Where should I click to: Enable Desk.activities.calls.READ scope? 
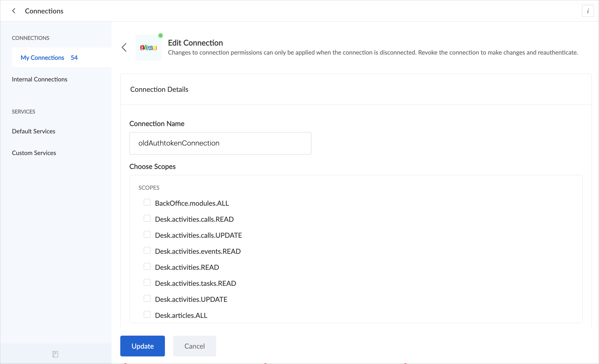(x=147, y=218)
